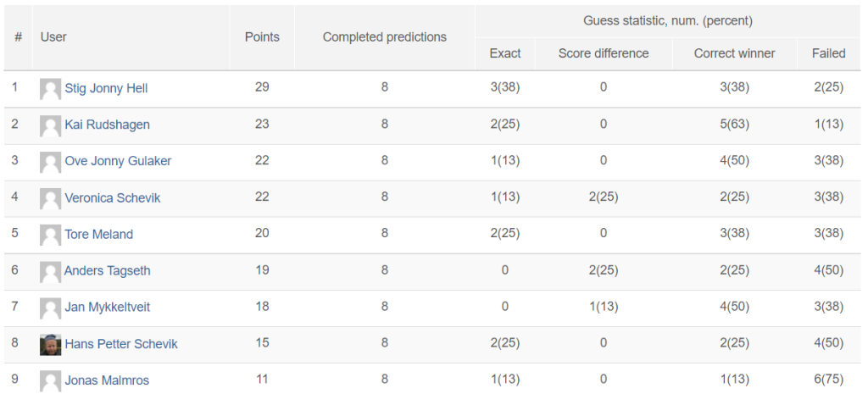Click the Score difference column header
Screen dimensions: 868x394
[604, 53]
